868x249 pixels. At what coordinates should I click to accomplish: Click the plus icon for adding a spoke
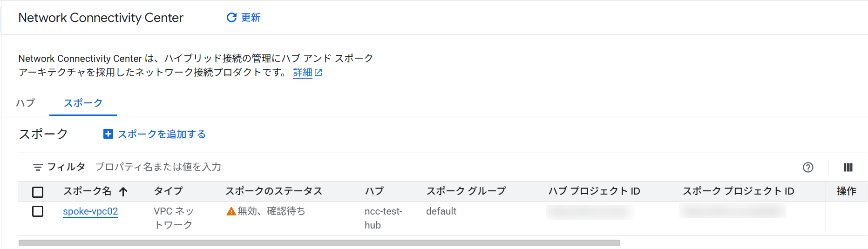tap(108, 134)
